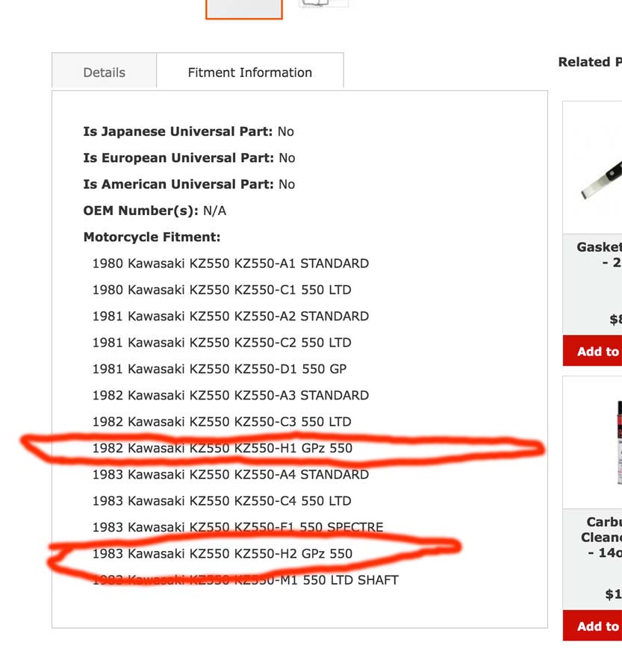Click the Motorcycle Fitment heading

click(x=152, y=237)
